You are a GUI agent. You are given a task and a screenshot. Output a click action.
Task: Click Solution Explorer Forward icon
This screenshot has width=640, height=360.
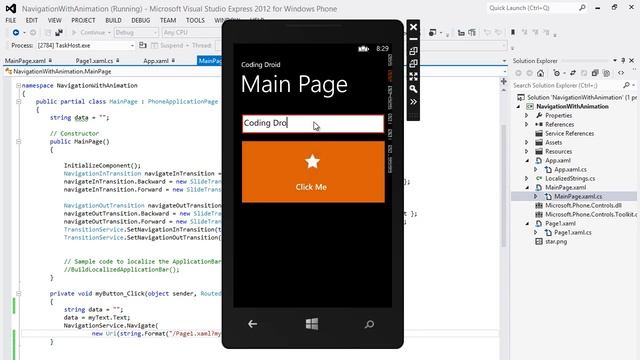pyautogui.click(x=529, y=73)
